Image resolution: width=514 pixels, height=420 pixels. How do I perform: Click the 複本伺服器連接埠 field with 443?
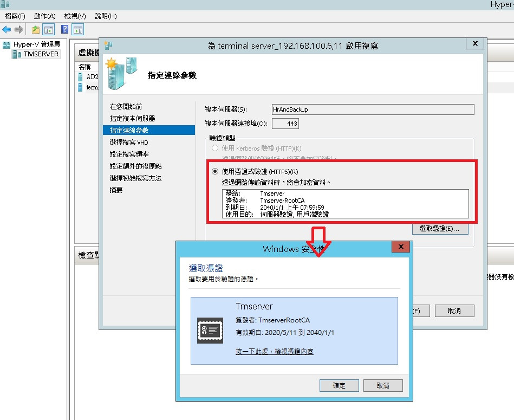pyautogui.click(x=285, y=124)
